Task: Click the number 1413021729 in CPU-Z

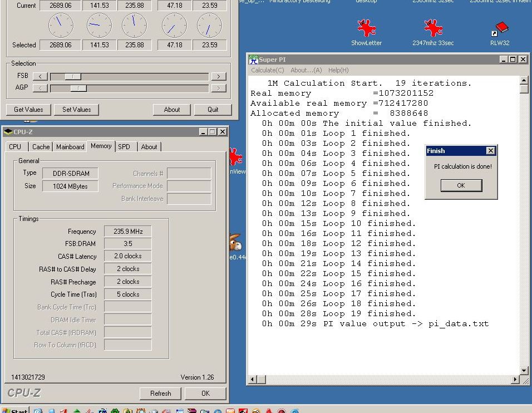Action: pos(28,377)
